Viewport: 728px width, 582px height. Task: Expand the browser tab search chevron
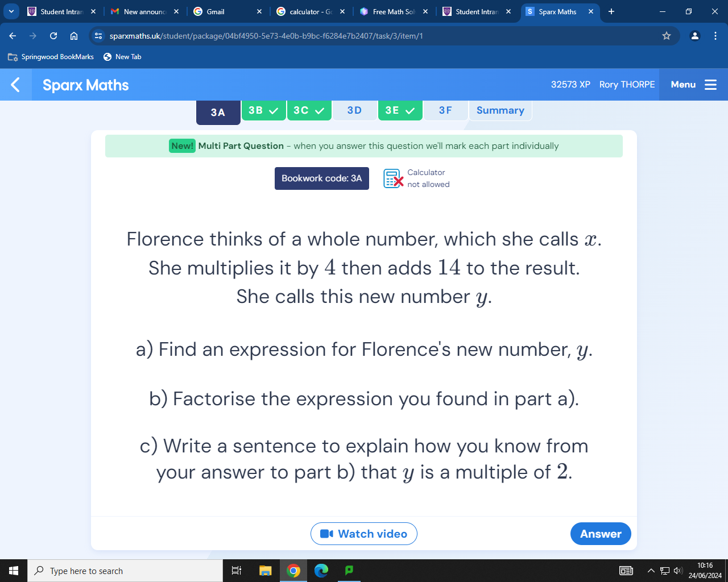pyautogui.click(x=11, y=11)
